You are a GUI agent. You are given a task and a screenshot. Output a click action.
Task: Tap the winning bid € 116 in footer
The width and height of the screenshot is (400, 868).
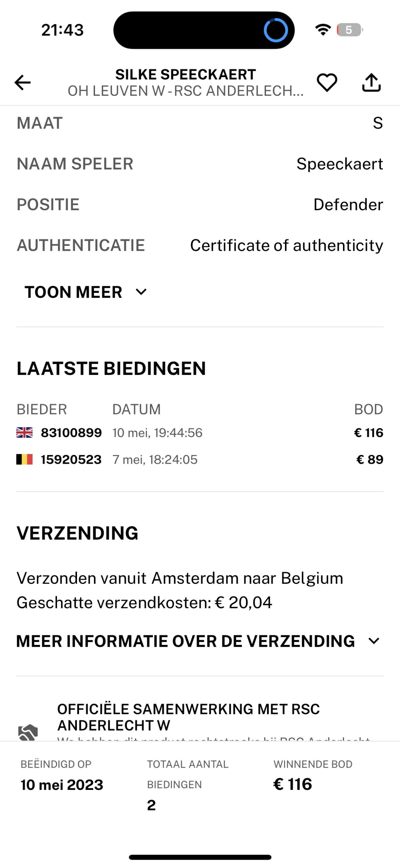point(293,784)
